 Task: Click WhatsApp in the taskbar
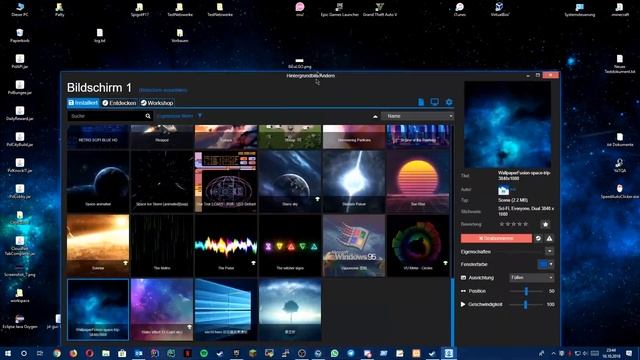click(x=334, y=353)
